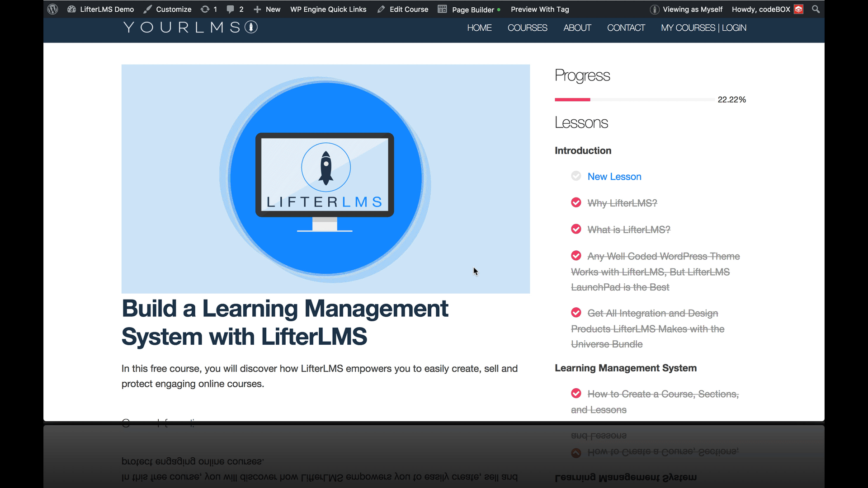Viewport: 868px width, 488px height.
Task: Go to the HOME page
Action: (479, 28)
